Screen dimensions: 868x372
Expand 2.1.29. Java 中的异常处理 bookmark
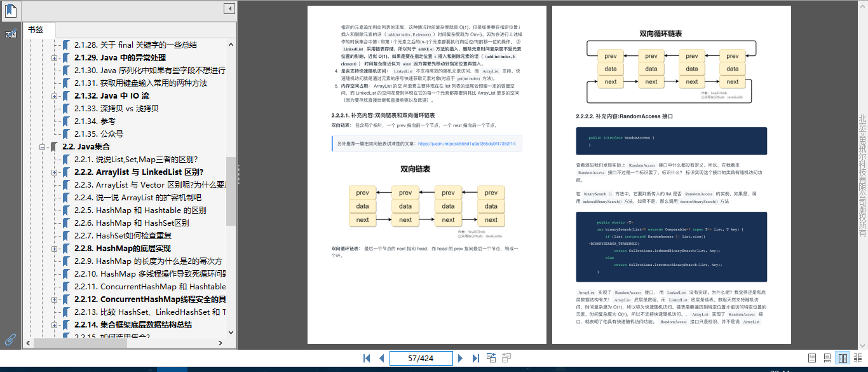[x=55, y=58]
